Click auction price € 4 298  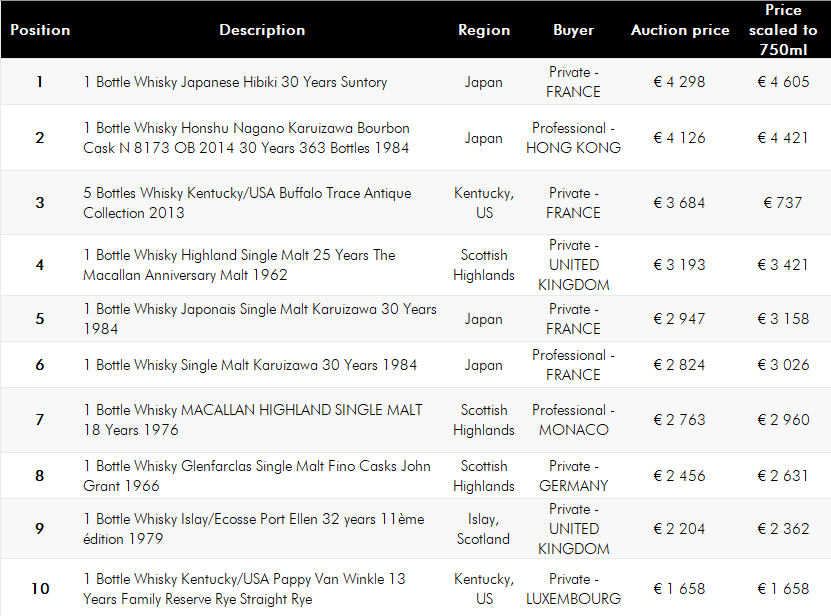click(x=679, y=82)
